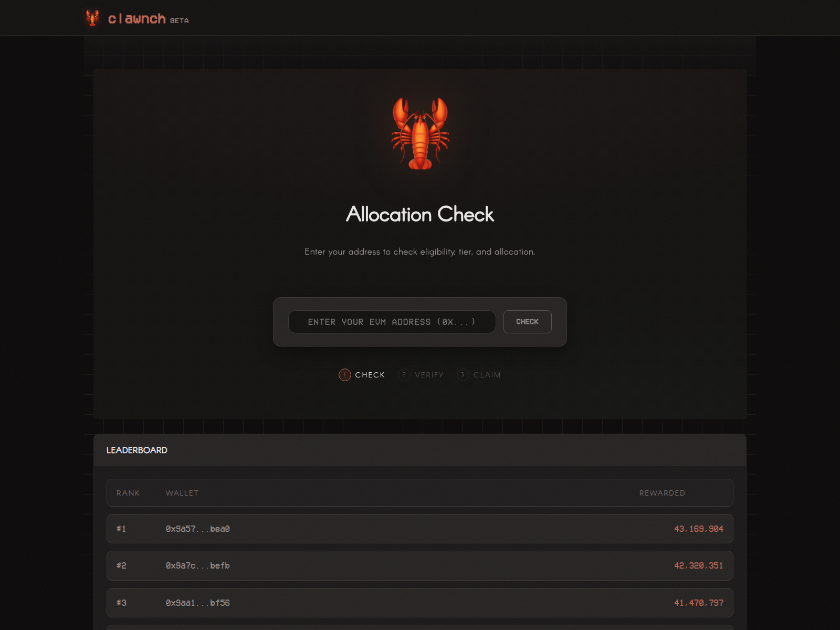Click the eligibility instructions sentence

420,252
